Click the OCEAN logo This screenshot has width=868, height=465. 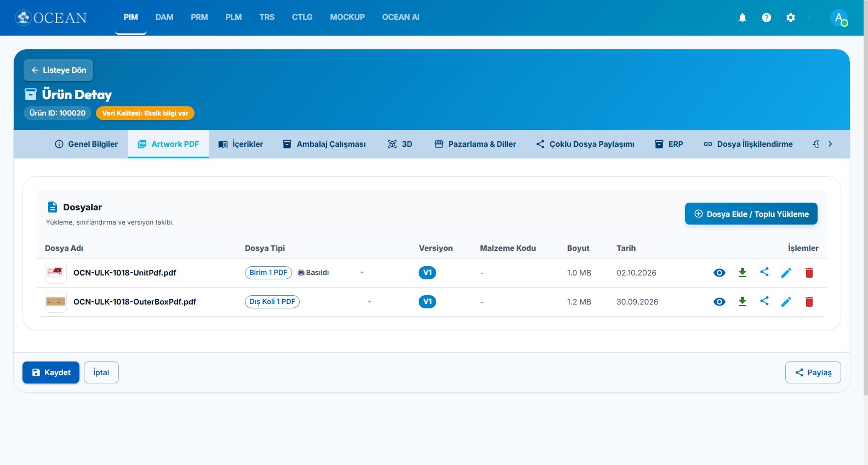pos(51,18)
